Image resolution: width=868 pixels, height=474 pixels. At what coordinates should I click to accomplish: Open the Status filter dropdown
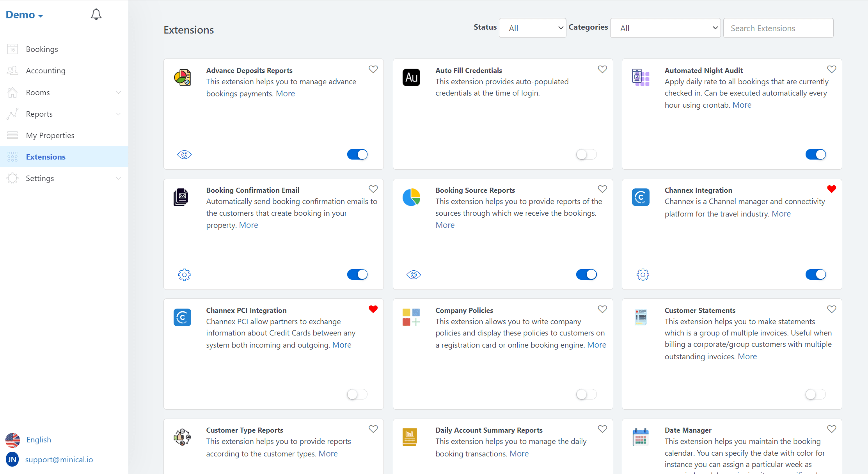pyautogui.click(x=532, y=28)
